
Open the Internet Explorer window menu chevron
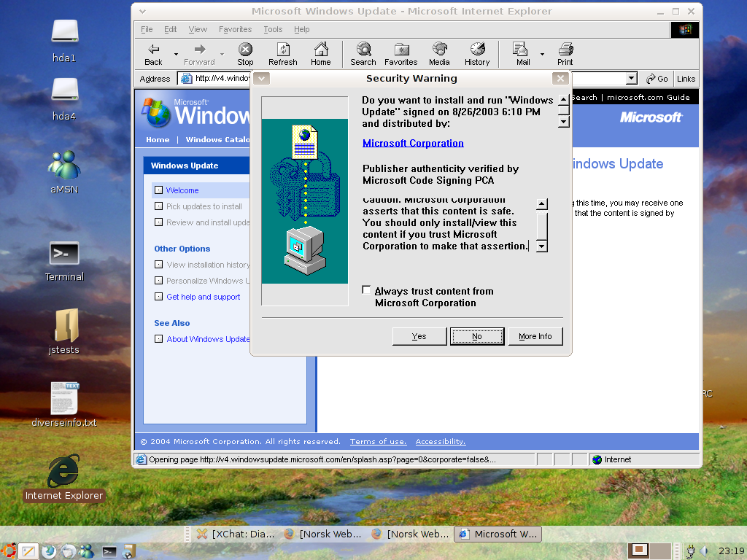142,12
